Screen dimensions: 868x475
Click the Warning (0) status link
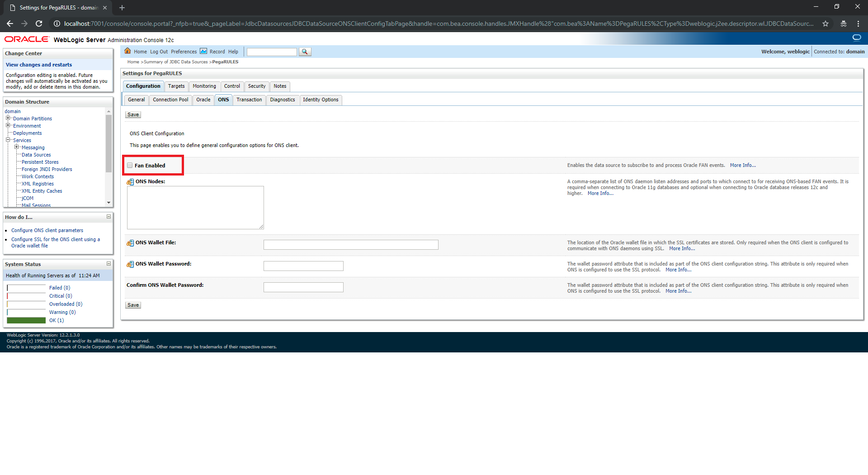click(62, 312)
